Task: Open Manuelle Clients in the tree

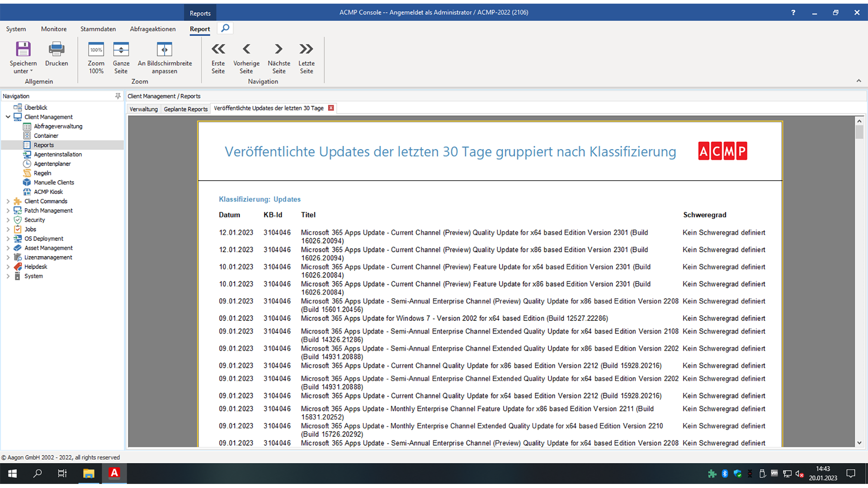Action: (54, 183)
